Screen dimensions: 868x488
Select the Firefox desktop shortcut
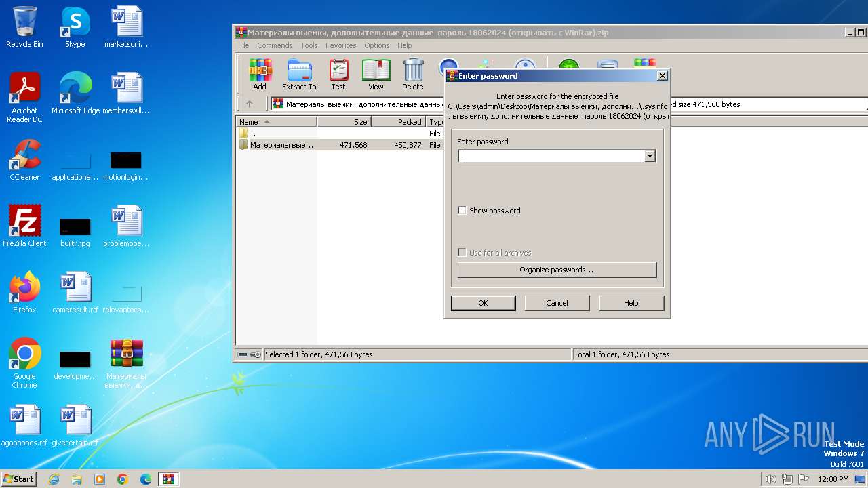(24, 293)
